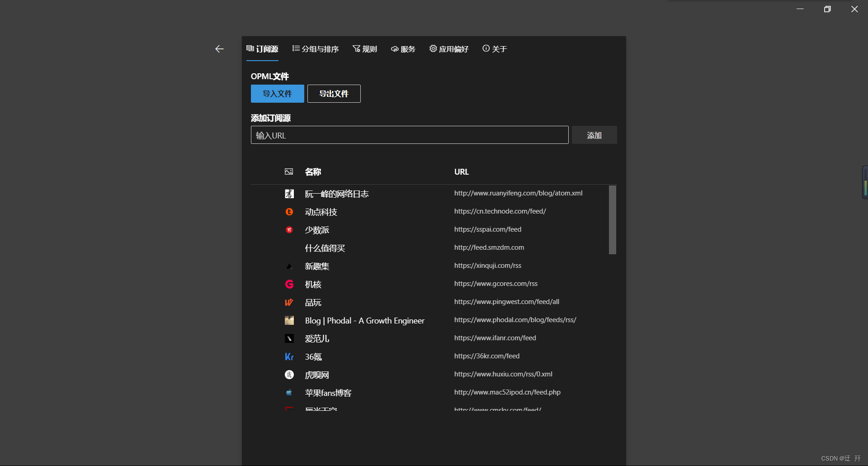Click the feed.smzdm.com URL
Image resolution: width=868 pixels, height=466 pixels.
489,247
